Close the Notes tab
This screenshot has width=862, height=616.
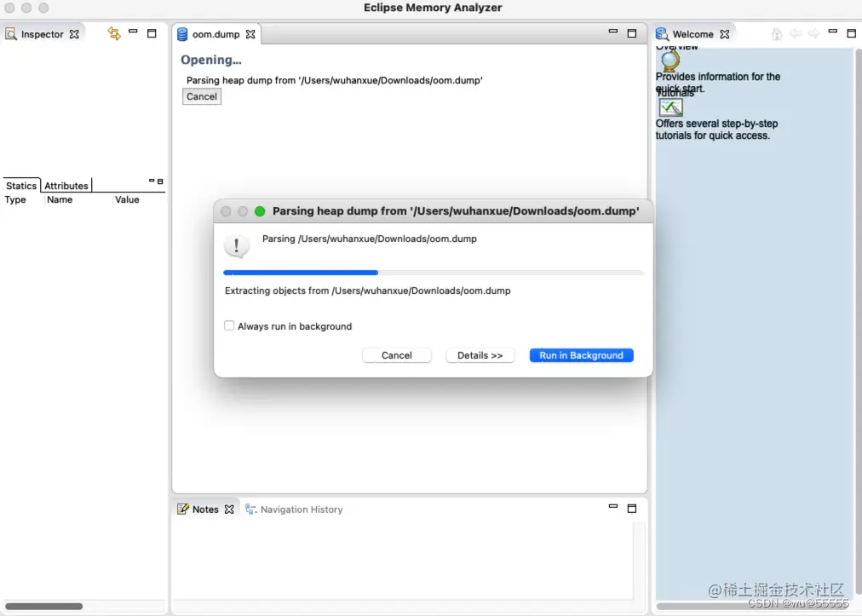(x=229, y=509)
